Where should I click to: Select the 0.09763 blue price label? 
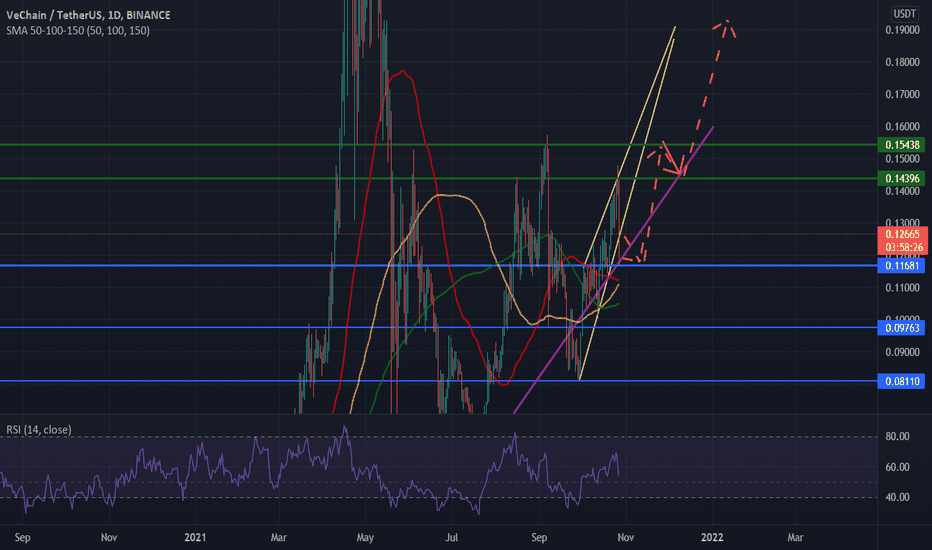pos(901,328)
